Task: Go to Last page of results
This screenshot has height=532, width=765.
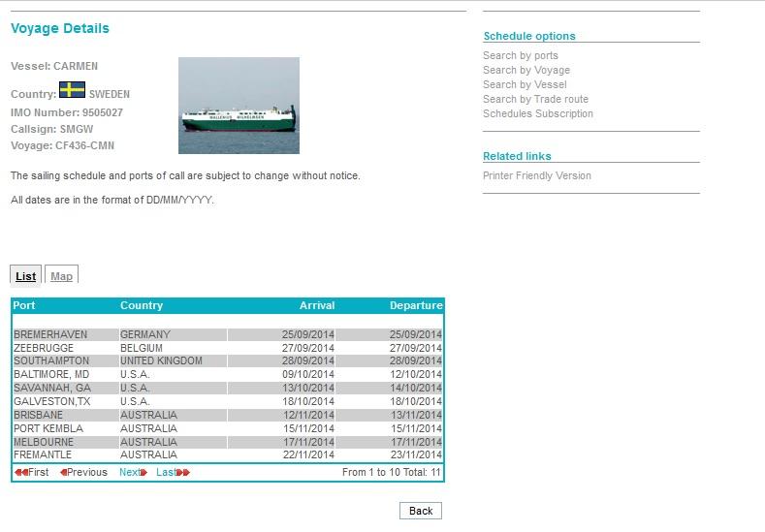Action: pos(173,472)
